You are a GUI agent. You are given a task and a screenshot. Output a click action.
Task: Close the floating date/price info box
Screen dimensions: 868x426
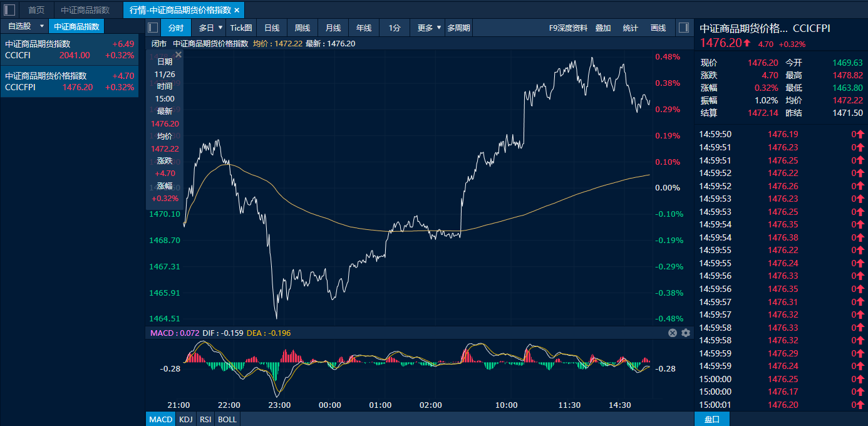click(x=178, y=55)
